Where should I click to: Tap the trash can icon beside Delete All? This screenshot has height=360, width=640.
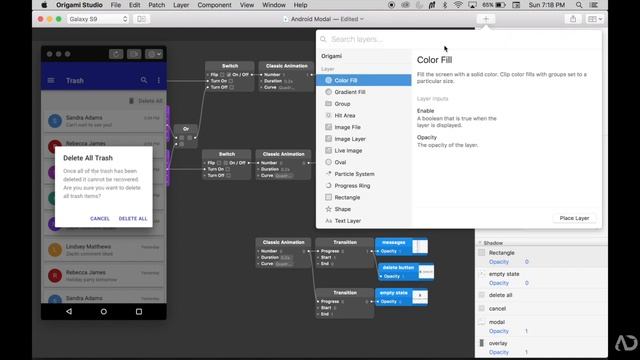(131, 101)
